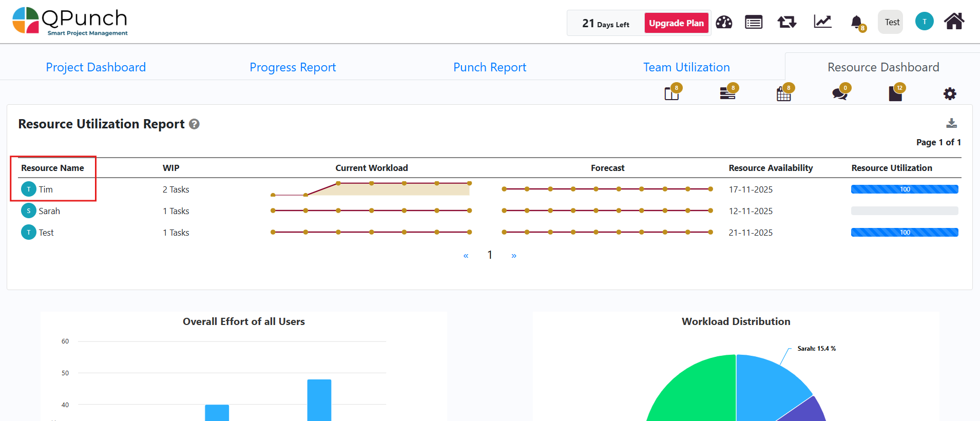Open the Kanban board icon with badge
This screenshot has height=421, width=980.
(x=671, y=93)
